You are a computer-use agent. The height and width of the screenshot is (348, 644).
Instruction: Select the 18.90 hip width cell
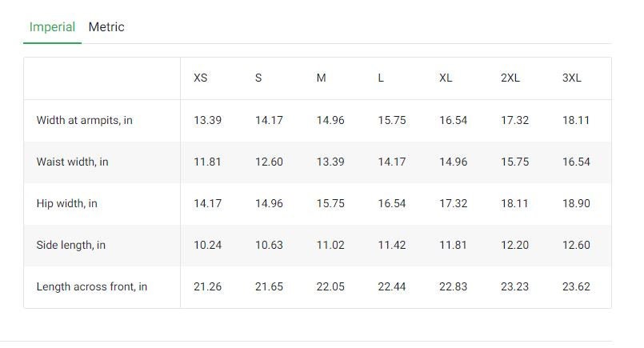click(x=576, y=203)
